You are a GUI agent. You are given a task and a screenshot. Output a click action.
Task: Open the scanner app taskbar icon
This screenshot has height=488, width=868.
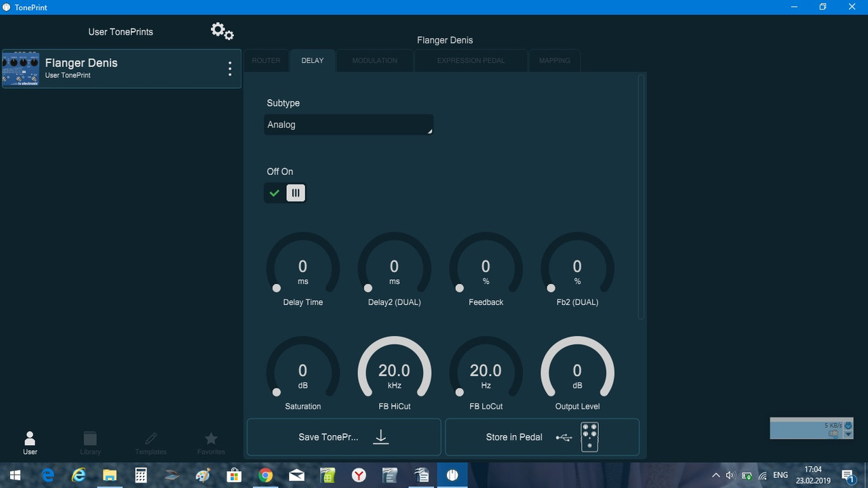coord(172,476)
